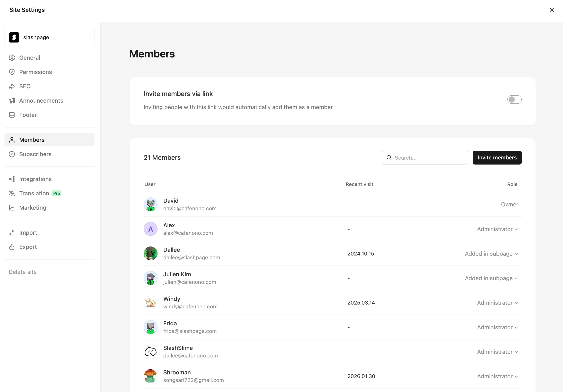The height and width of the screenshot is (392, 563).
Task: Click the Translation language icon
Action: 12,193
